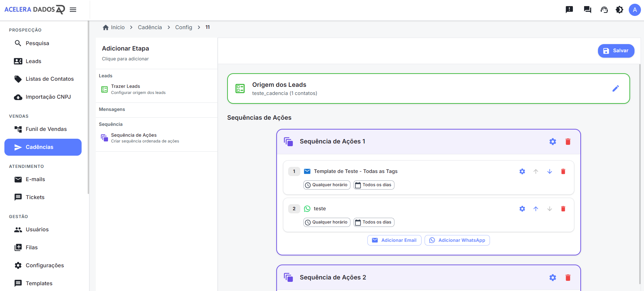
Task: Move the teste WhatsApp step up
Action: 536,209
